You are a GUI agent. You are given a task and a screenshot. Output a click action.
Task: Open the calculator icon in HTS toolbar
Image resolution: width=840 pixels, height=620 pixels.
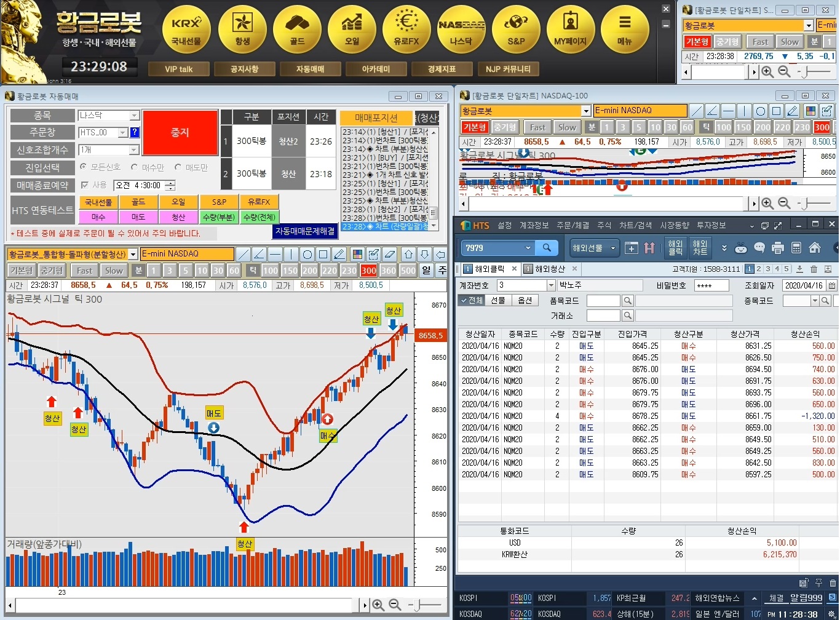pos(796,248)
